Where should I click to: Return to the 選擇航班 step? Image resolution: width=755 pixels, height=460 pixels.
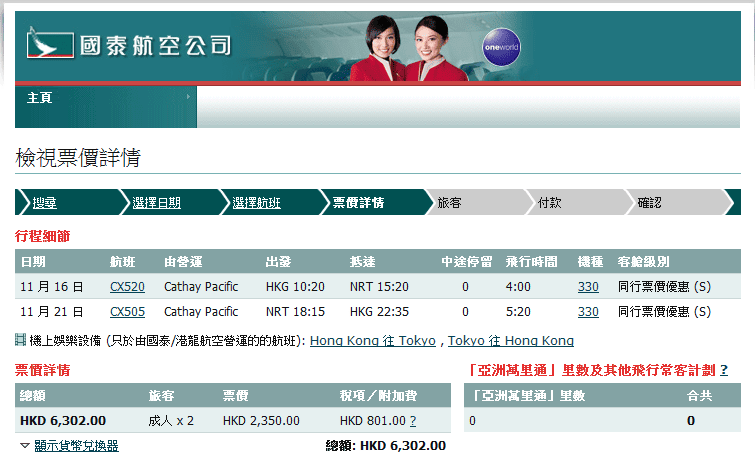click(x=257, y=203)
